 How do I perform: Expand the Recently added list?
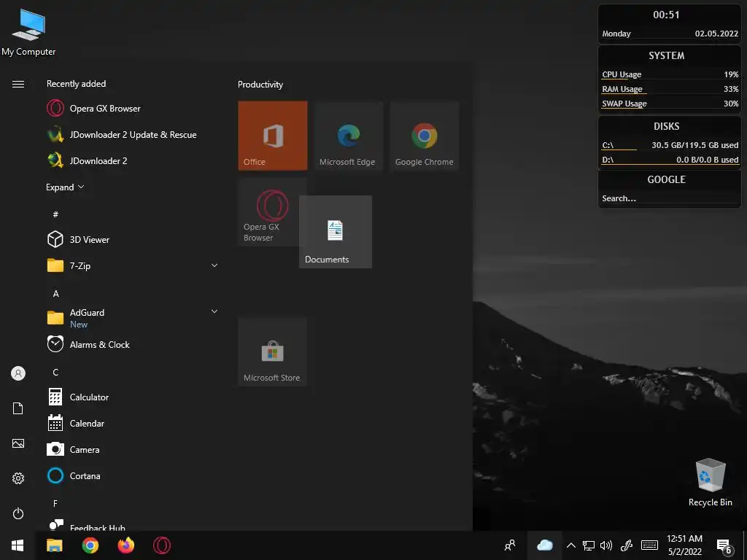[x=65, y=187]
